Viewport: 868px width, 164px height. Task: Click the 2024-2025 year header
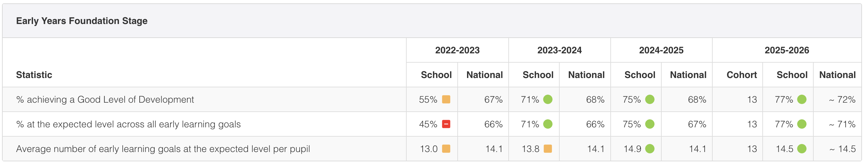pos(661,51)
